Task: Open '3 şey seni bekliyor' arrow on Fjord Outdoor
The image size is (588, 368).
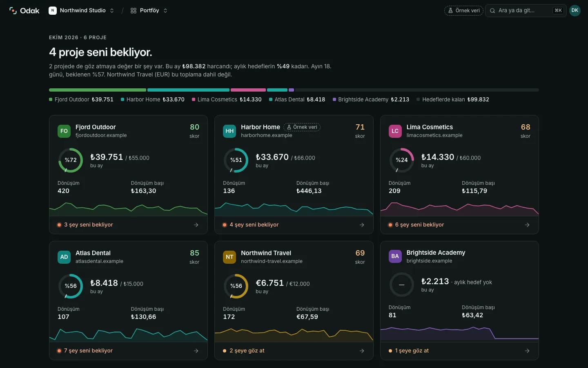Action: [196, 225]
